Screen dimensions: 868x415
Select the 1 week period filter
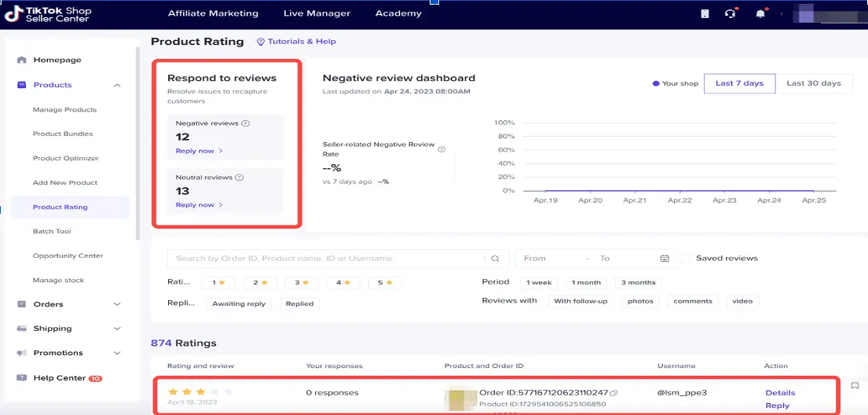point(539,283)
